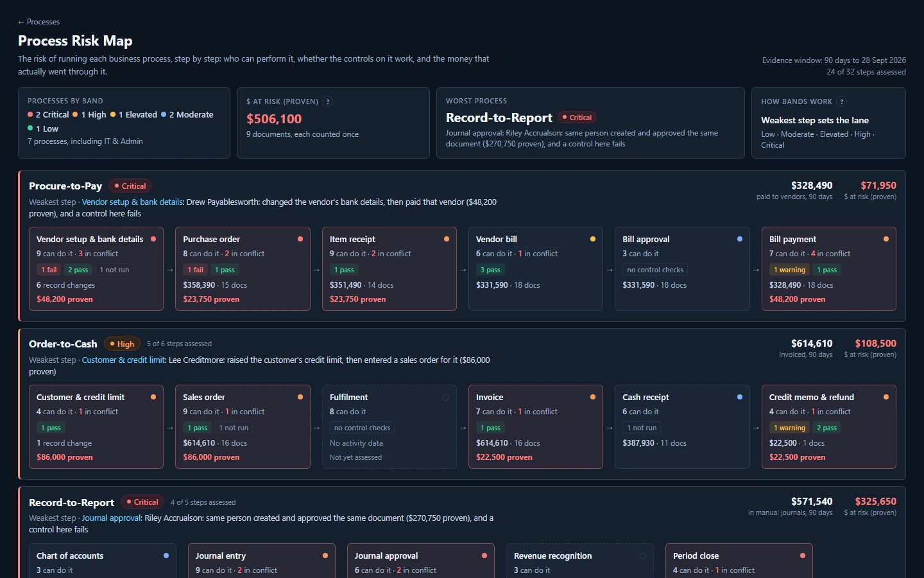The image size is (924, 578).
Task: Open the Invoice step card
Action: pyautogui.click(x=536, y=426)
